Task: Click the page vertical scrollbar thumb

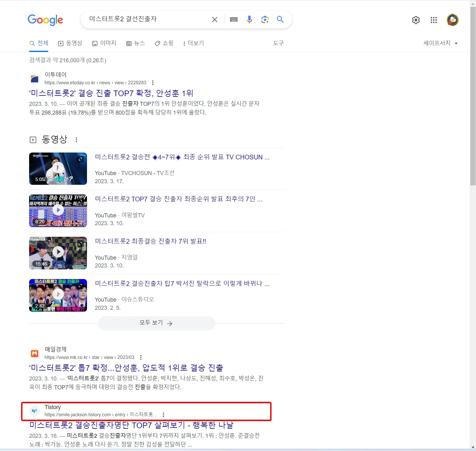Action: pos(473,96)
